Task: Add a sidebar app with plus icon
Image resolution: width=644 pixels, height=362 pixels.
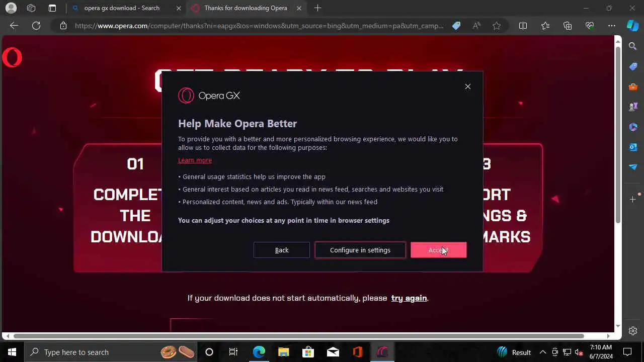Action: (633, 200)
